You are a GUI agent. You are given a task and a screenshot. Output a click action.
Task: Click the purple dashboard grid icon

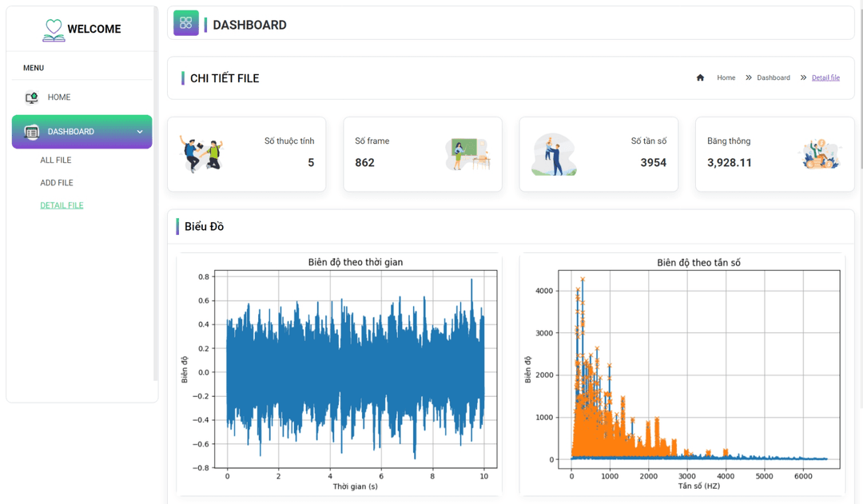(186, 23)
